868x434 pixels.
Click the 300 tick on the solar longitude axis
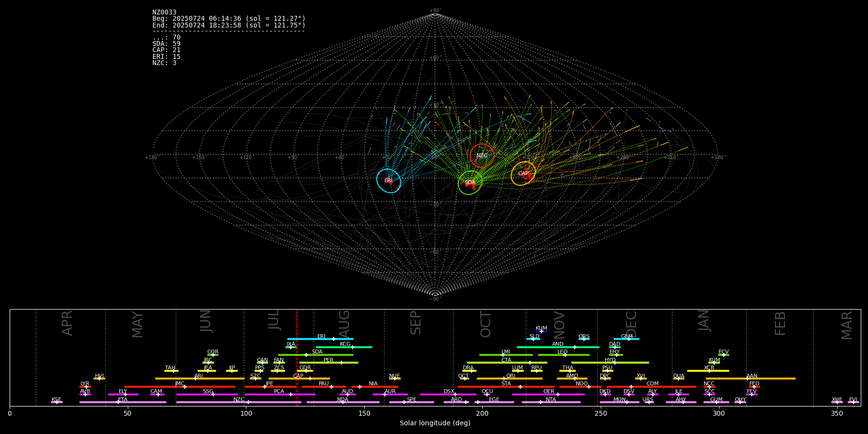[x=719, y=413]
